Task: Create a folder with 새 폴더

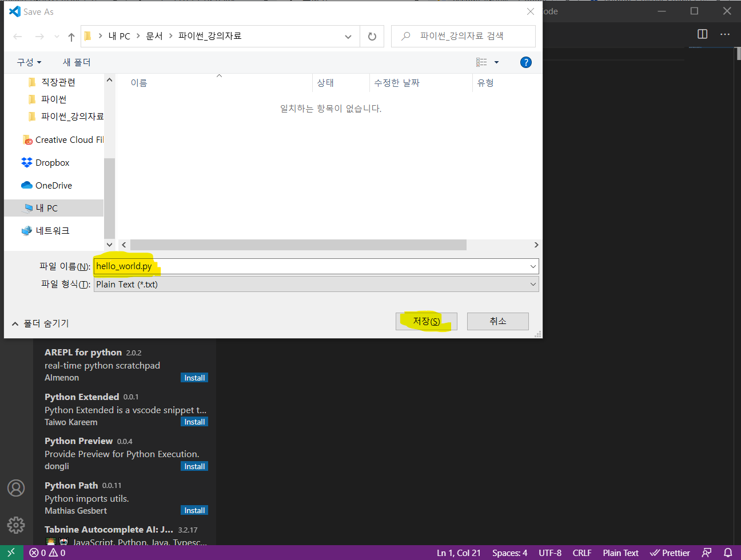Action: (x=77, y=62)
